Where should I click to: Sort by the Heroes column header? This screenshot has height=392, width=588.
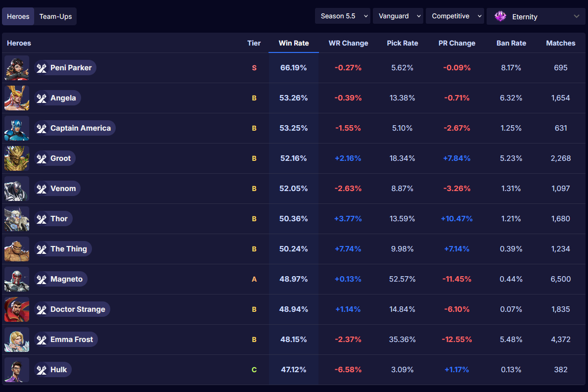(19, 43)
